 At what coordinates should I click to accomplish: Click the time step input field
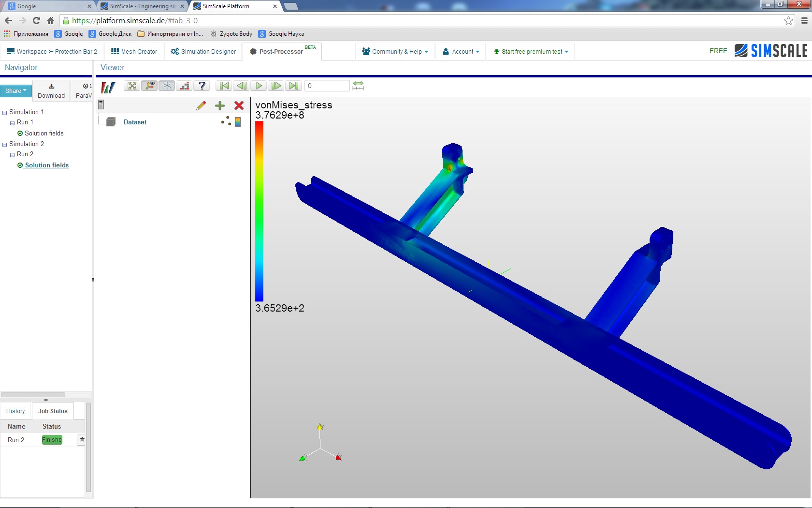pos(327,86)
